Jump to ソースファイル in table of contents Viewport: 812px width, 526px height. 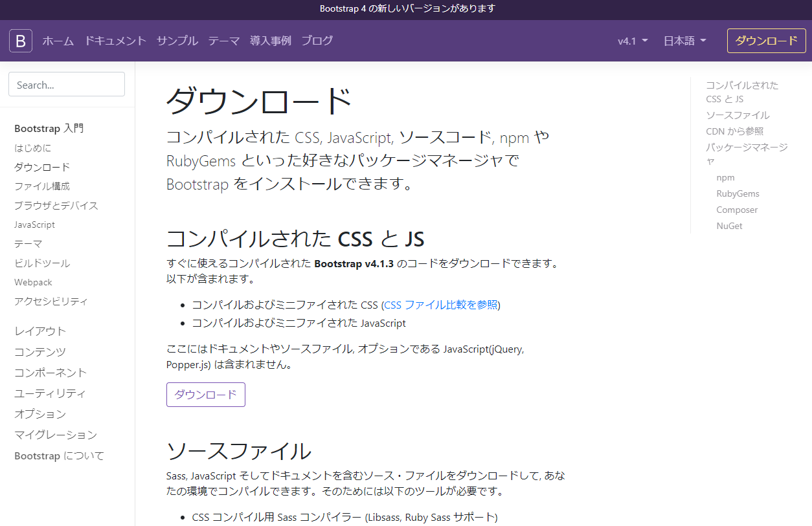738,115
